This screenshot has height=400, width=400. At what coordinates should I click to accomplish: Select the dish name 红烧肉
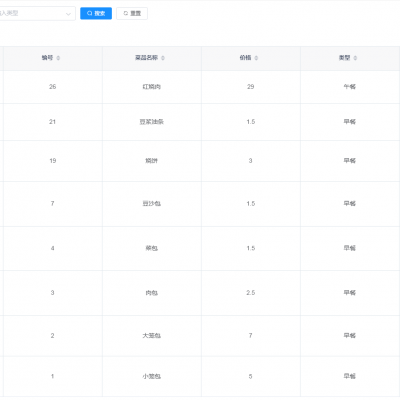(152, 87)
